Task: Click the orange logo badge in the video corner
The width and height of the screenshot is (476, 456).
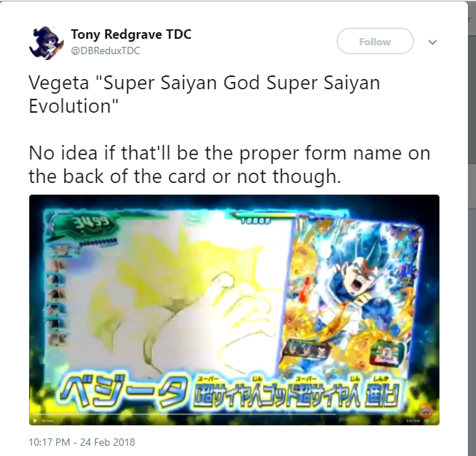Action: pos(425,411)
